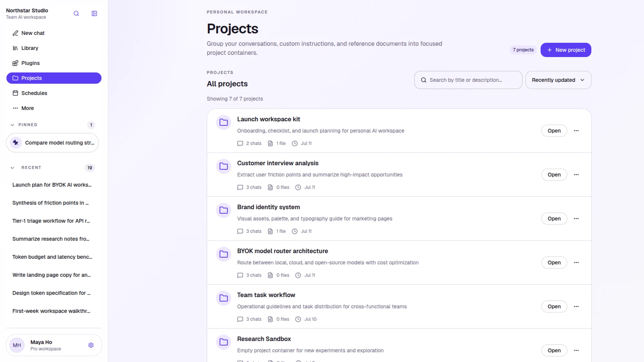
Task: Open the Launch workspace kit project
Action: 554,131
